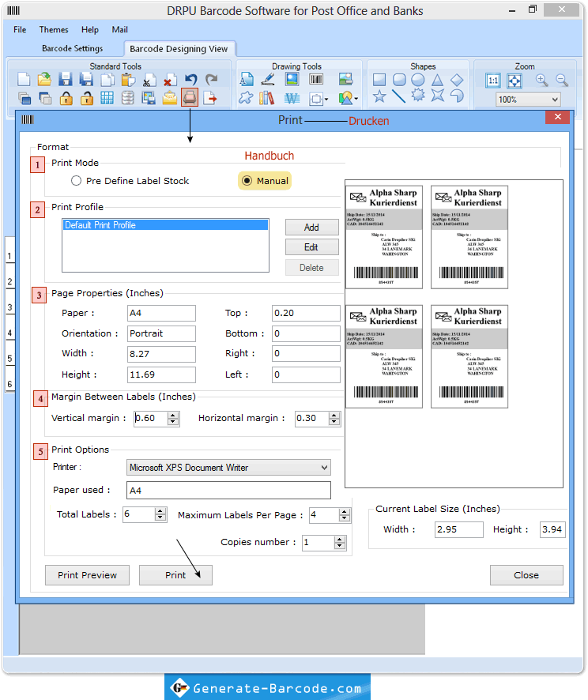Click the grid table icon

coord(107,98)
